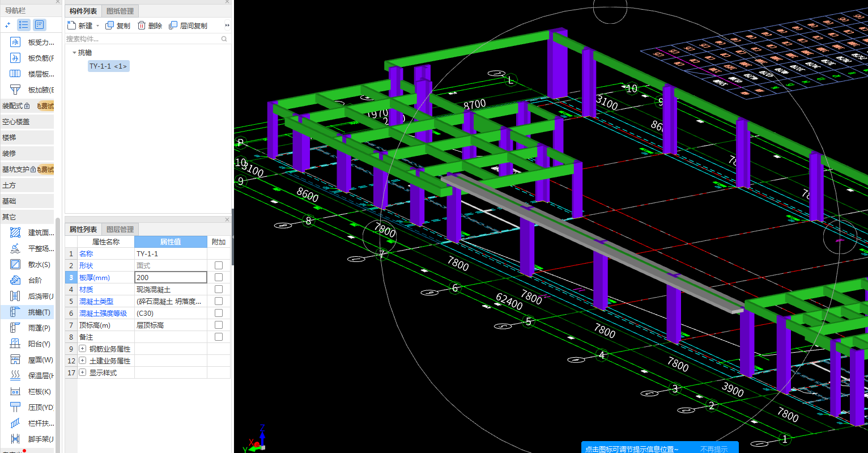Select component TY-1-1 <1> in list
This screenshot has width=868, height=453.
108,66
